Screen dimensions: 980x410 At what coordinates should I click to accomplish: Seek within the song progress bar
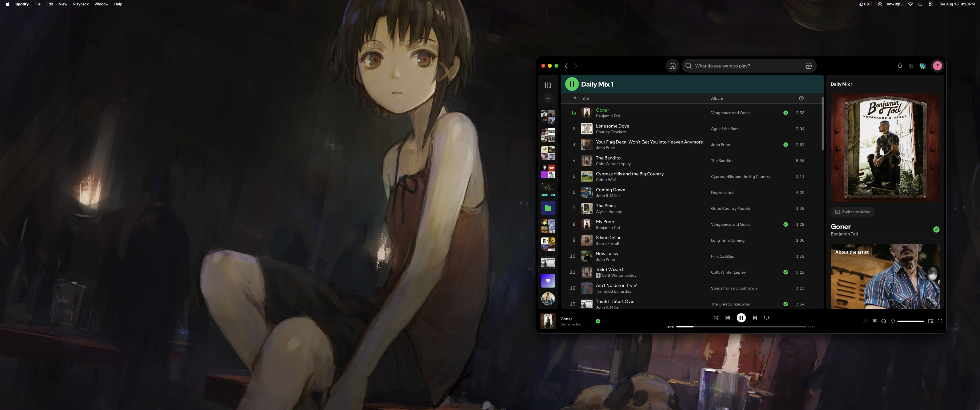coord(741,327)
